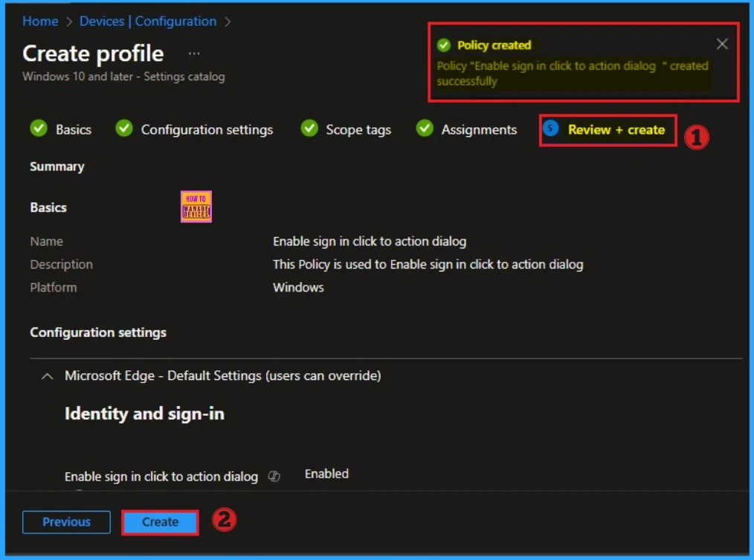This screenshot has width=754, height=560.
Task: Go to the Configuration settings step
Action: tap(207, 130)
